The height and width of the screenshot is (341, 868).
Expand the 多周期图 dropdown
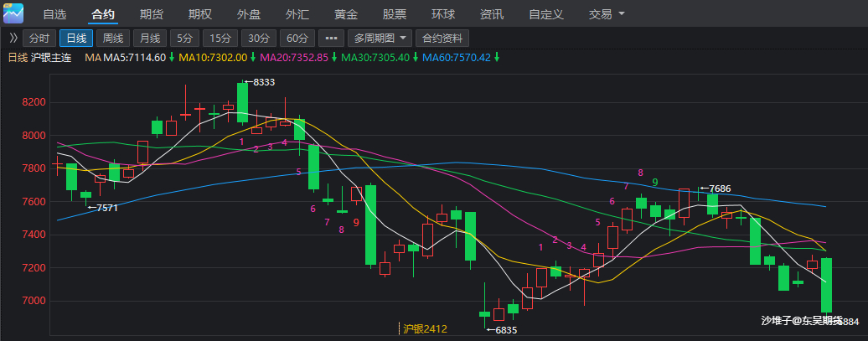pos(380,39)
